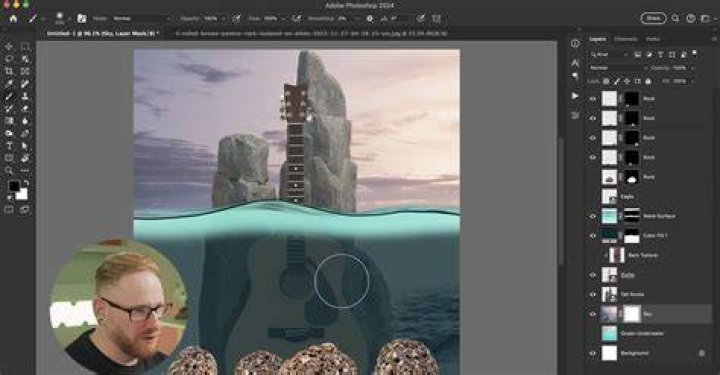Show the hidden Eagle layer
This screenshot has height=375, width=720.
[x=593, y=196]
